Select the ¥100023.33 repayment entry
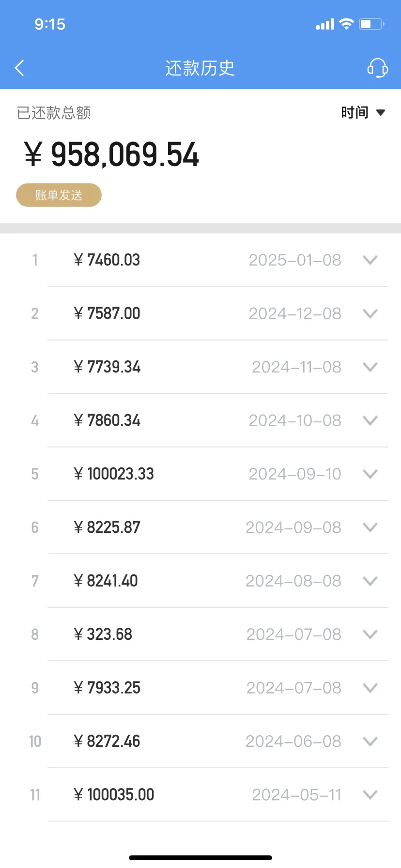 click(x=200, y=474)
